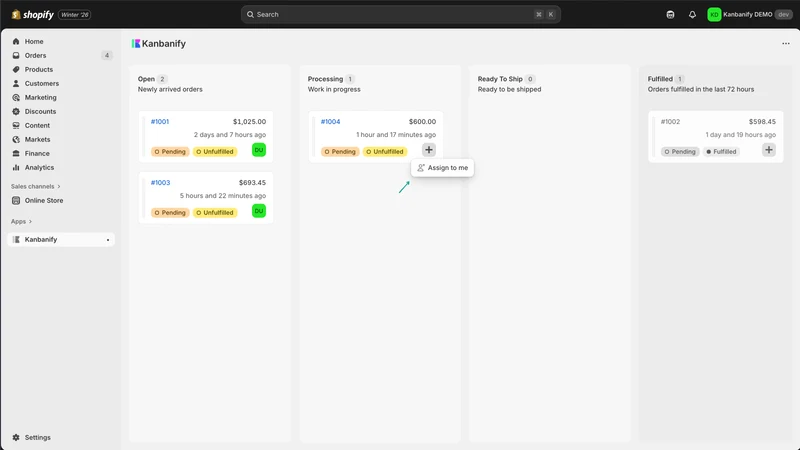This screenshot has width=800, height=450.
Task: Click DU assignee avatar on order #1003
Action: pos(259,211)
